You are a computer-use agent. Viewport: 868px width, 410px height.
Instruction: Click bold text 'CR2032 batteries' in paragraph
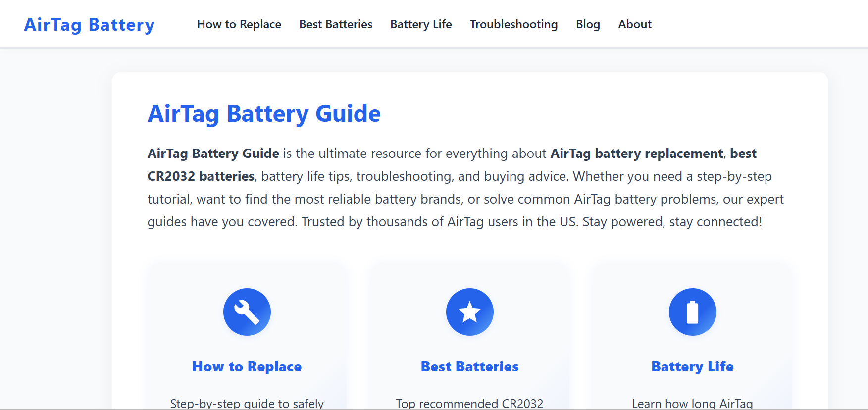click(201, 176)
